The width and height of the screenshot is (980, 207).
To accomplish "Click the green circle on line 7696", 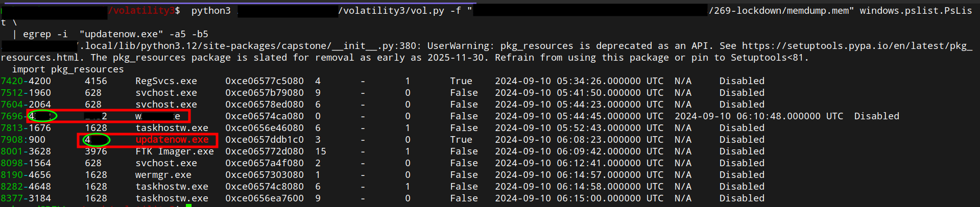I will coord(42,116).
